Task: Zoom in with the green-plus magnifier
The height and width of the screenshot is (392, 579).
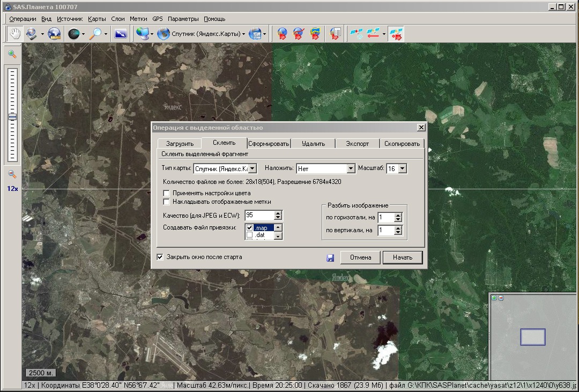Action: (12, 54)
